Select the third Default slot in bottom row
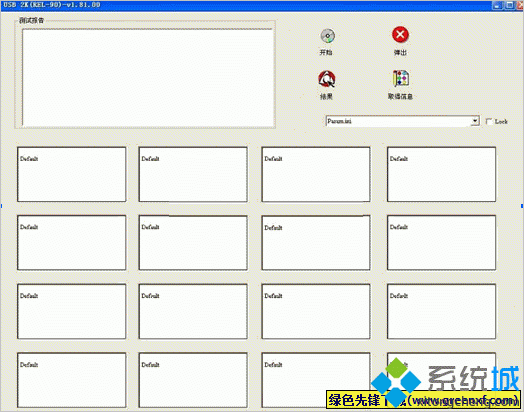Viewport: 524px width, 412px height. tap(316, 380)
